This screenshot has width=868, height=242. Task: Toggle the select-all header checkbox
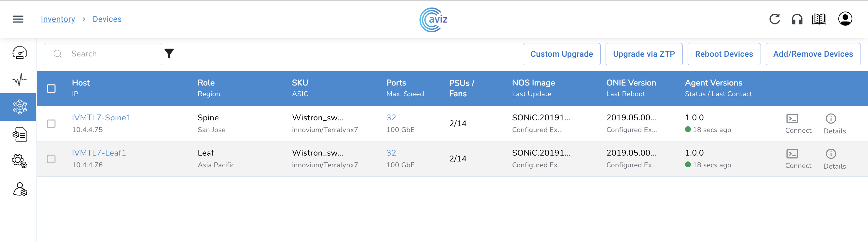tap(51, 88)
